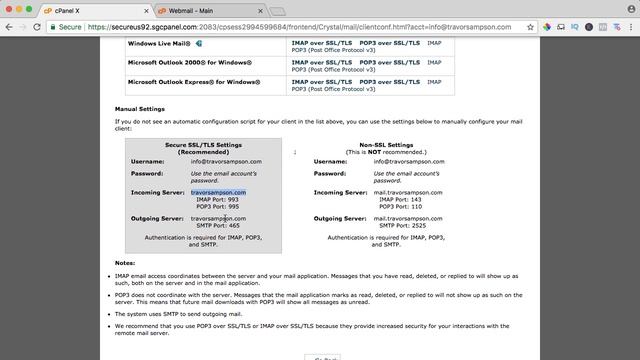Click the IQ extension icon
The width and height of the screenshot is (640, 360).
575,27
